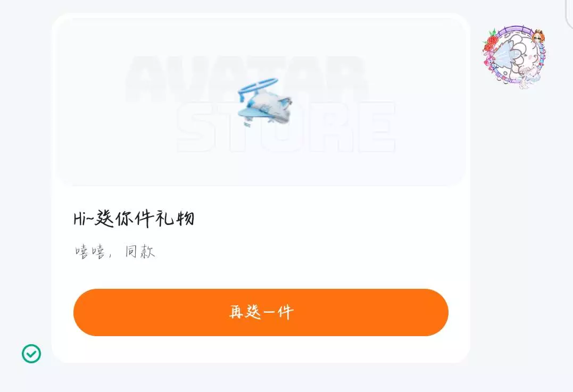Click the red rose on avatar frame

491,42
